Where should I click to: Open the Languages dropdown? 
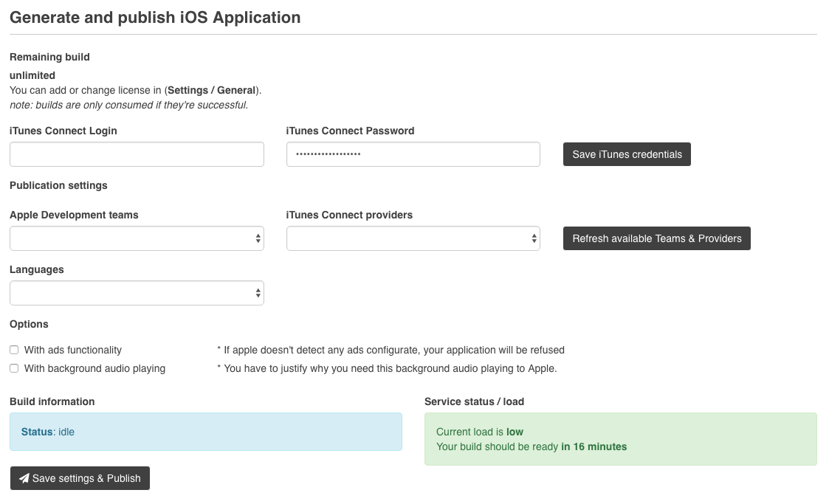coord(137,293)
